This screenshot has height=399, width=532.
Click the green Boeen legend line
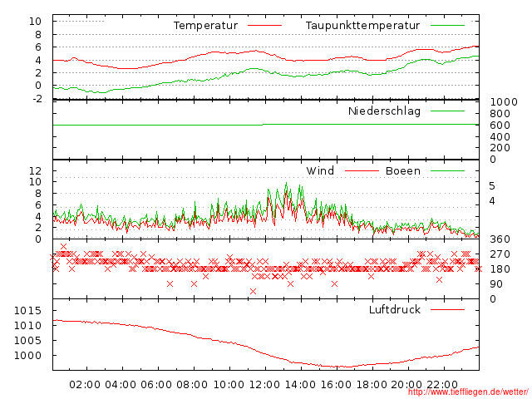(x=447, y=170)
